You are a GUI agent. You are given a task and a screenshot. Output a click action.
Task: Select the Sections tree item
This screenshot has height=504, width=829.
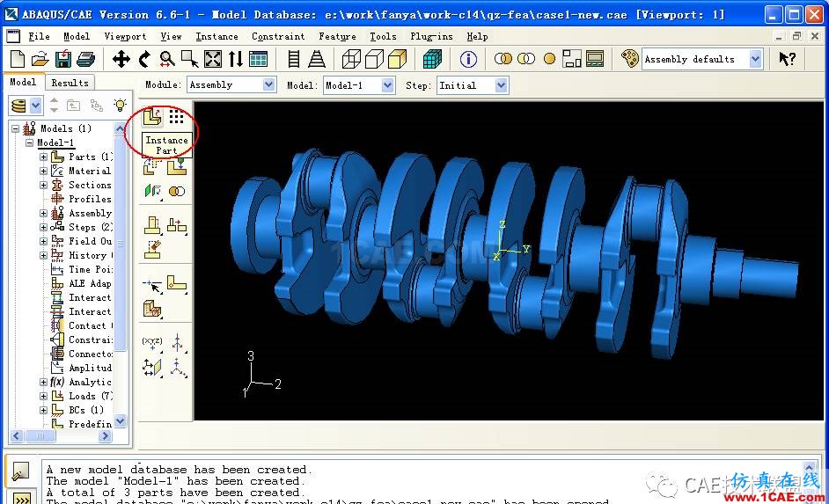tap(90, 185)
